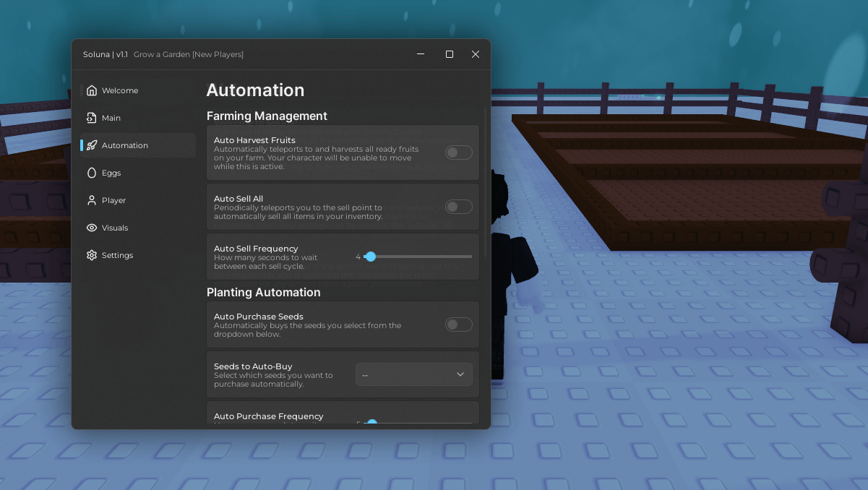Enable the Auto Harvest Fruits toggle

459,152
